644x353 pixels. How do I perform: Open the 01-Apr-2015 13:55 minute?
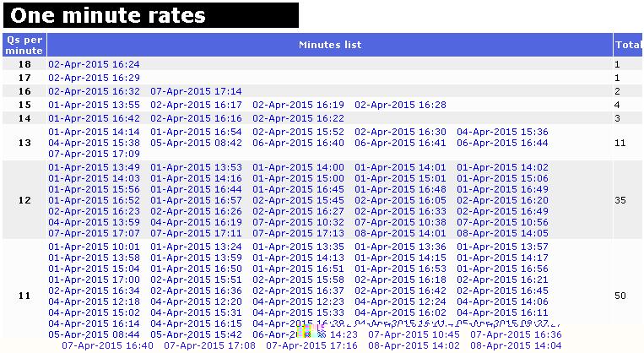coord(94,105)
